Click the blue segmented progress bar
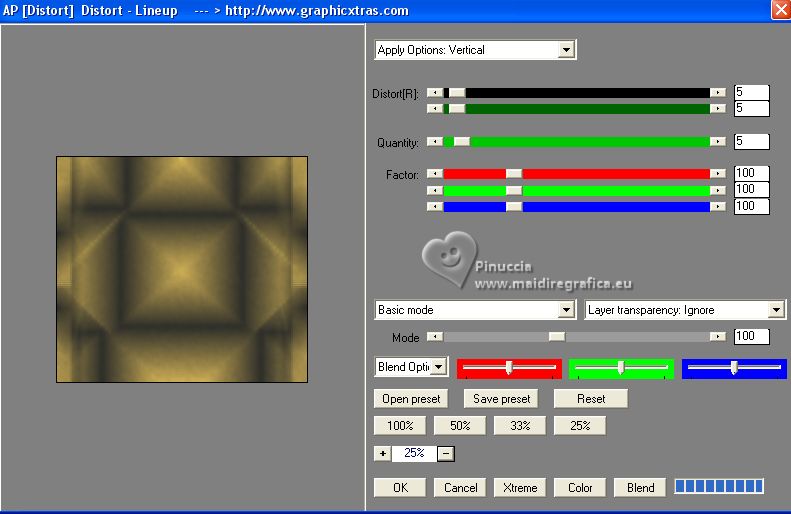This screenshot has width=791, height=514. [719, 486]
